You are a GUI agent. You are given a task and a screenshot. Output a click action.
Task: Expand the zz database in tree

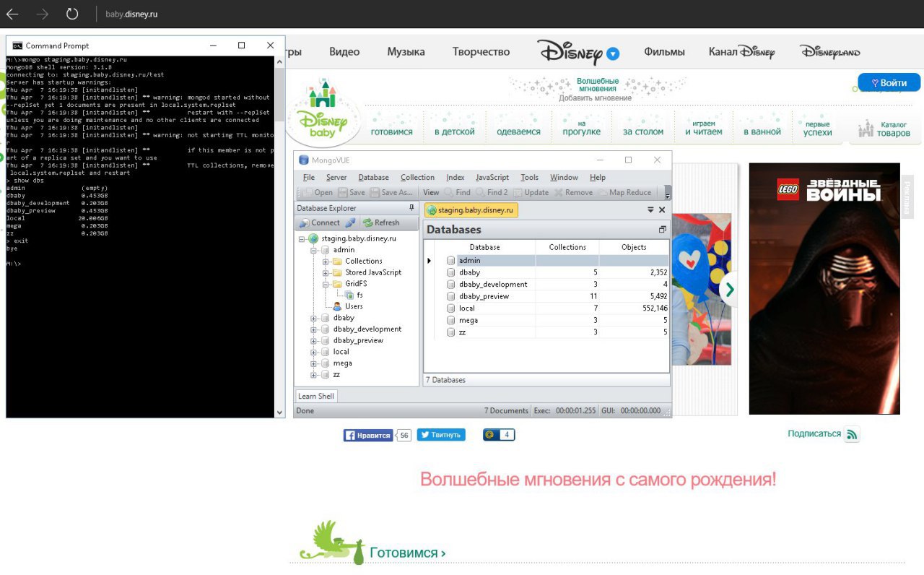[314, 375]
